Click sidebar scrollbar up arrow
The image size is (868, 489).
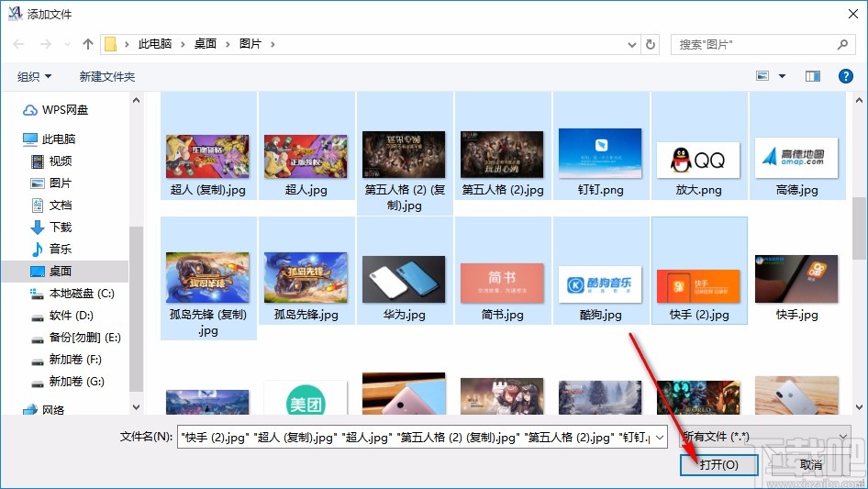(136, 101)
